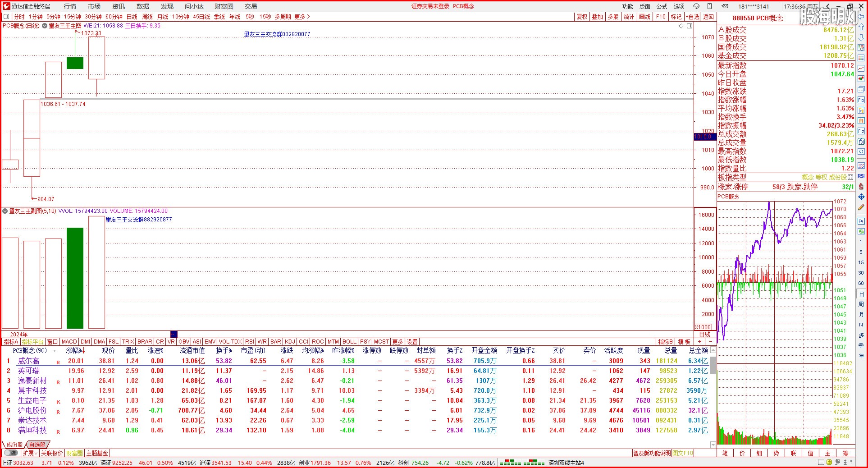Sort by 涨幅% column header
The height and width of the screenshot is (468, 868).
(x=75, y=350)
